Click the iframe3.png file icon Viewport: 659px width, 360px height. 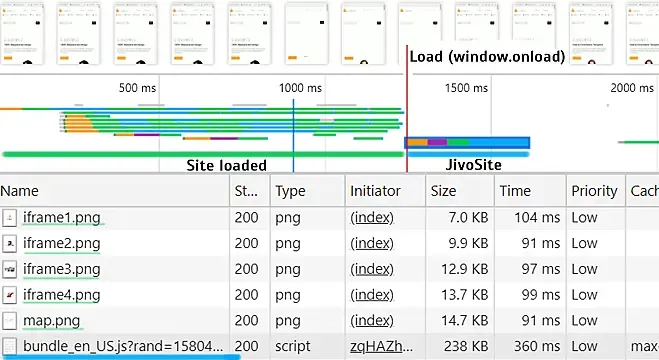pos(9,270)
